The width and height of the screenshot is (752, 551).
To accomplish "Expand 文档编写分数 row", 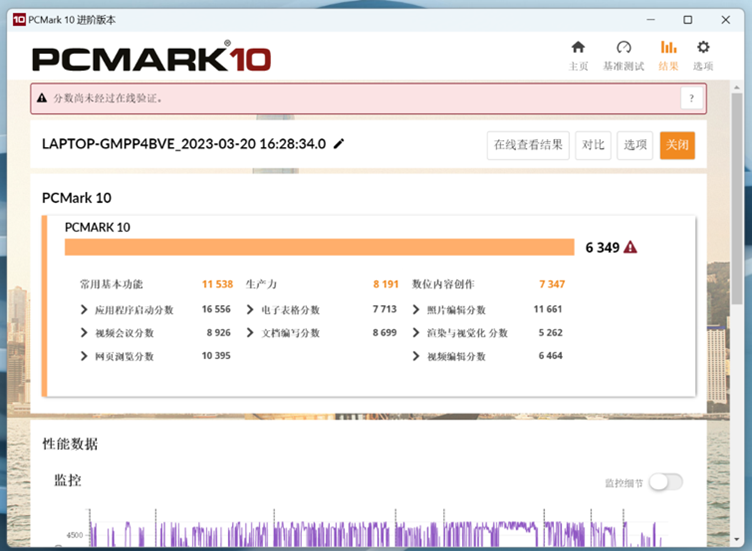I will (x=250, y=333).
